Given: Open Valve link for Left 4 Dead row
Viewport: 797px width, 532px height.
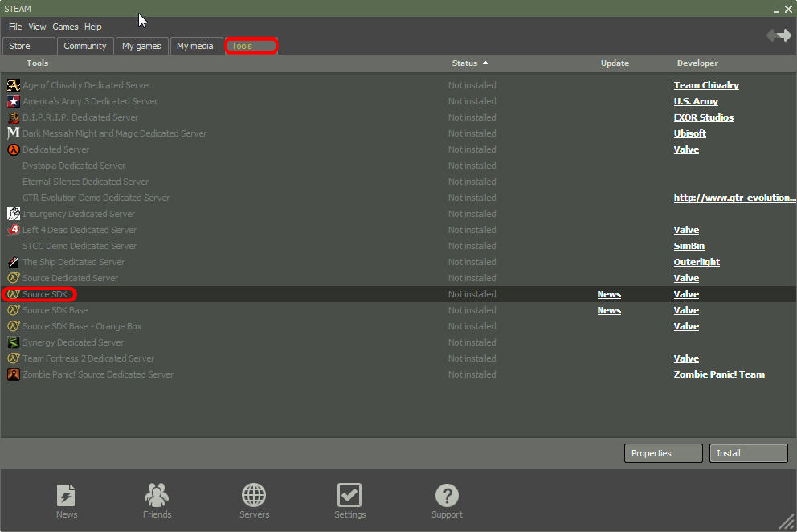Looking at the screenshot, I should 686,230.
